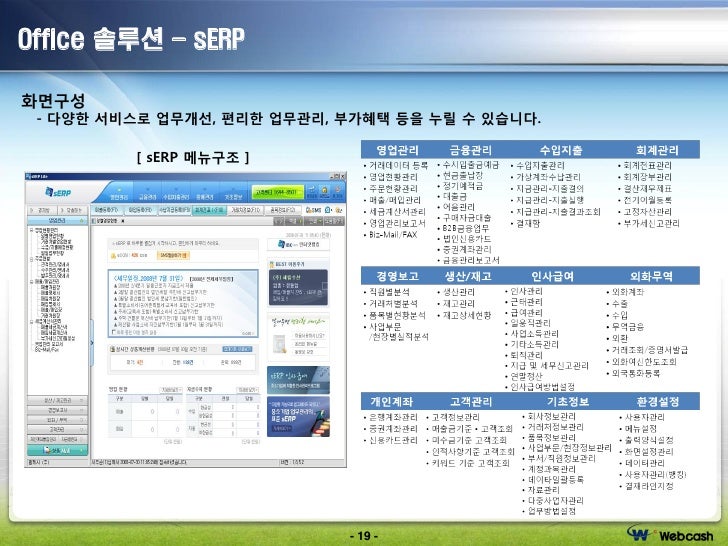The image size is (728, 546).
Task: Expand the 외화/무역 sidebar section
Action: (x=57, y=420)
